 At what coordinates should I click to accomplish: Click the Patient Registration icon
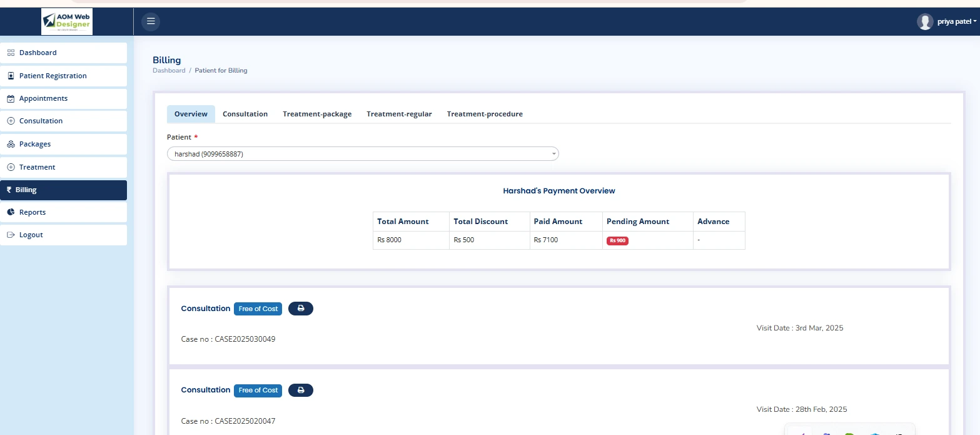11,75
